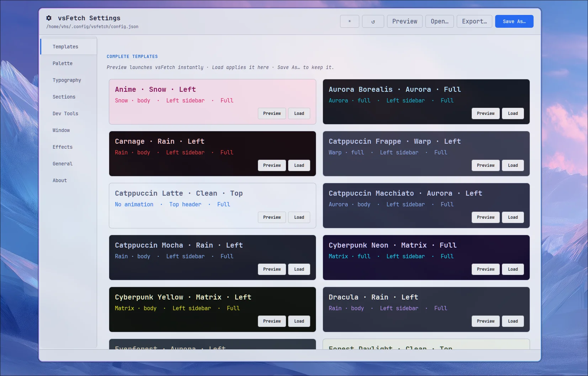This screenshot has width=588, height=376.
Task: Click 'Top header' in the Catppuccin Latte card
Action: click(185, 204)
